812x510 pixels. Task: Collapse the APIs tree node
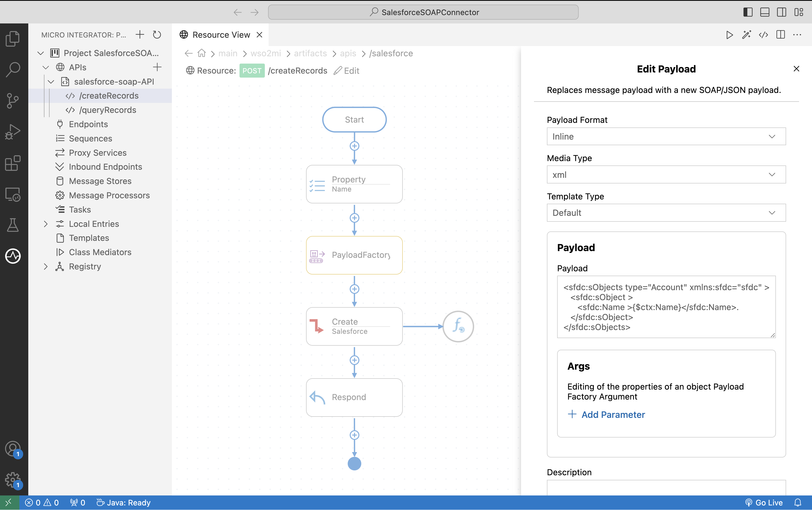46,67
